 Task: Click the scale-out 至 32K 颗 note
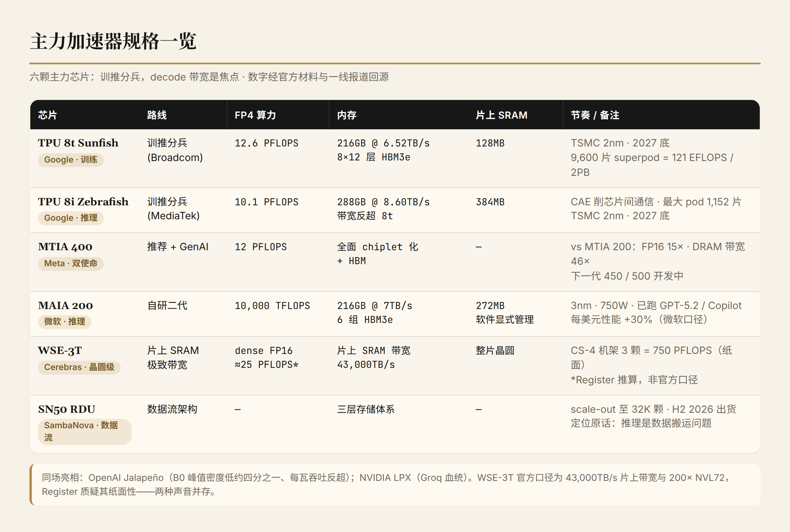tap(653, 416)
